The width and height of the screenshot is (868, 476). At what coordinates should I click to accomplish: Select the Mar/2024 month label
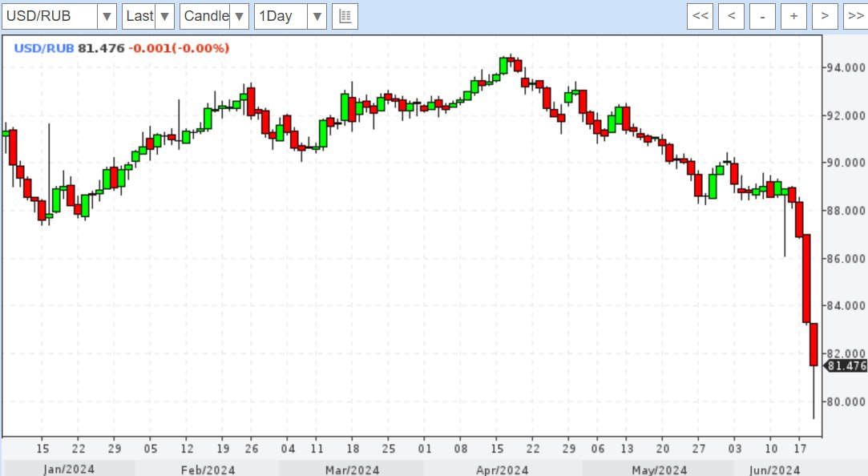353,470
